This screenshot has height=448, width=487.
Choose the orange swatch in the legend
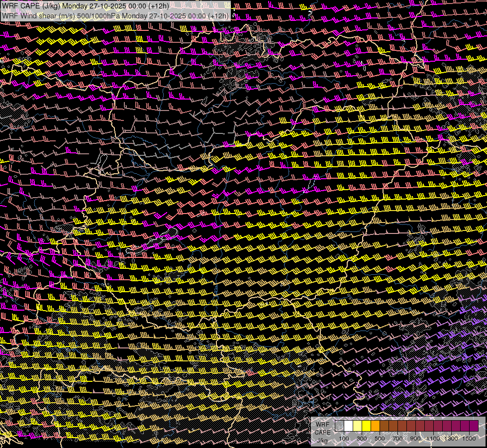click(x=375, y=426)
